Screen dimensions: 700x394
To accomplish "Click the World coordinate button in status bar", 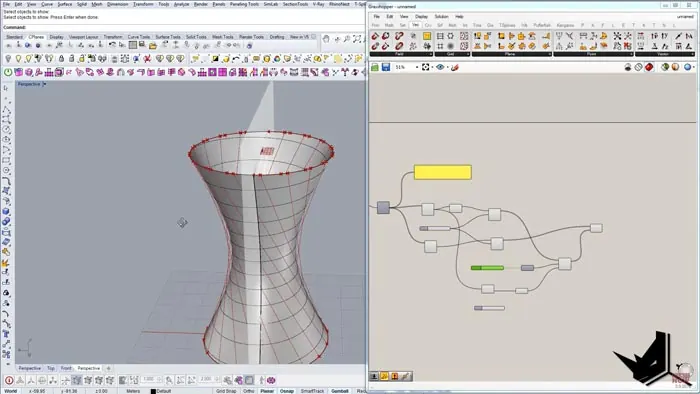I will pos(10,391).
